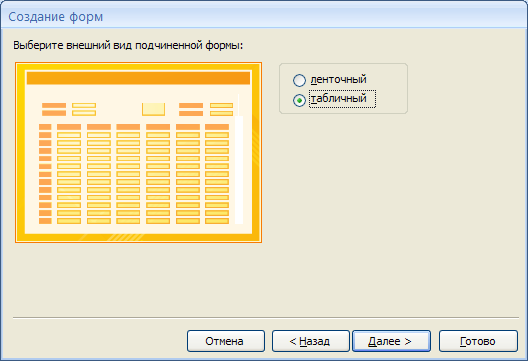Click the subform layout preview image

138,152
